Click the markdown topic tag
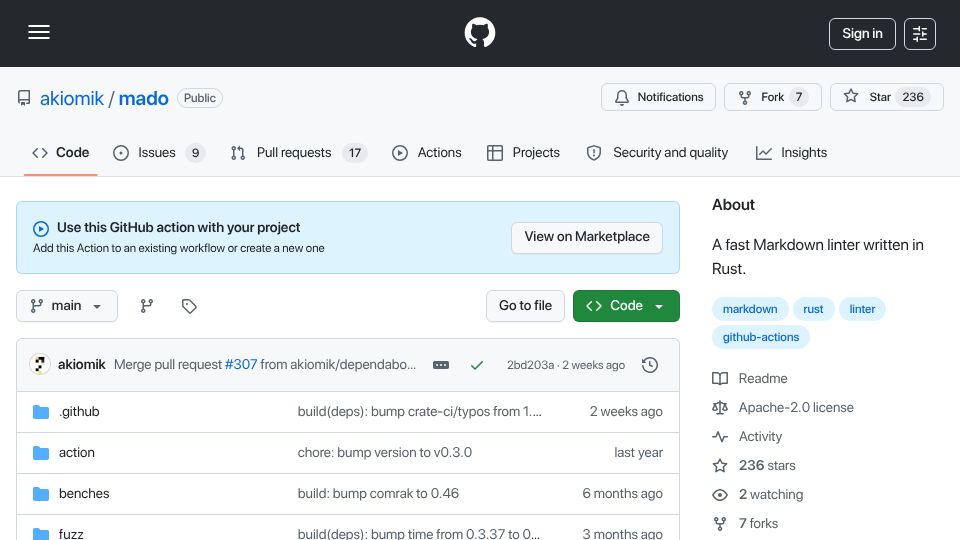The width and height of the screenshot is (960, 540). pyautogui.click(x=750, y=309)
